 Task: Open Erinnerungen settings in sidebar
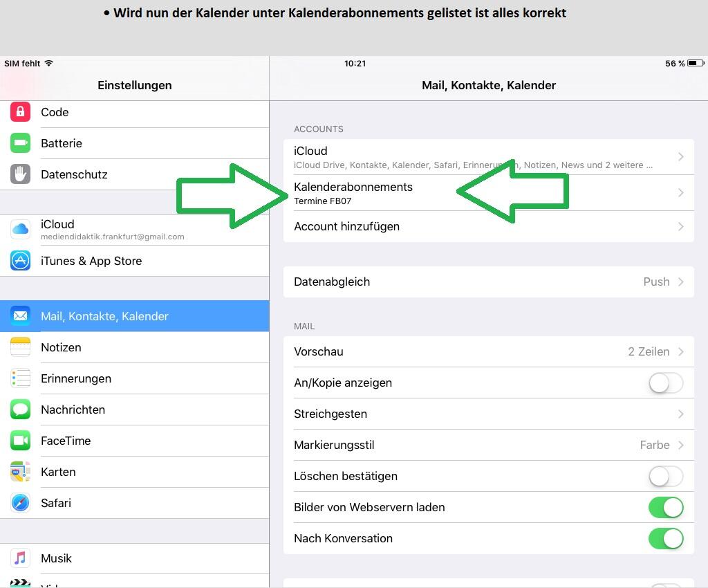pos(134,378)
